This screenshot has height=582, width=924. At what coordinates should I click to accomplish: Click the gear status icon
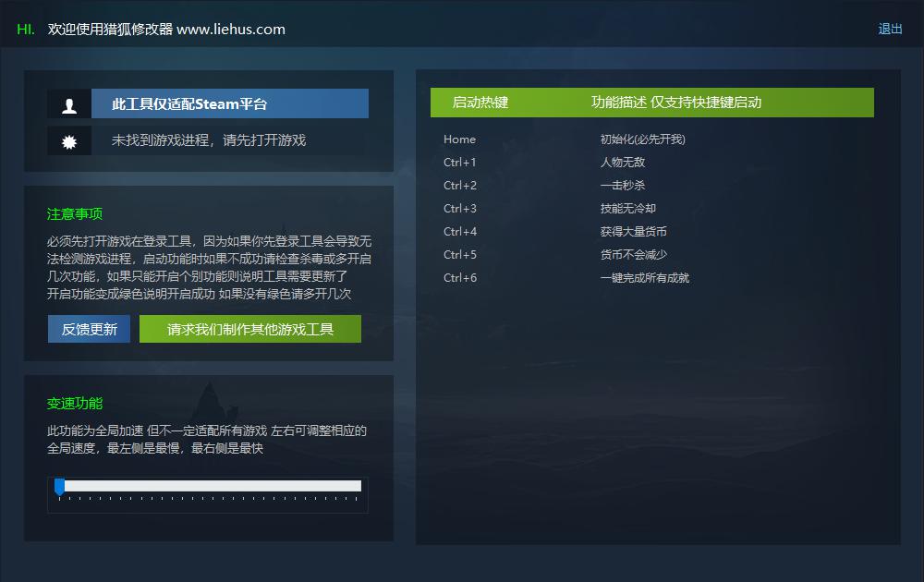tap(69, 141)
